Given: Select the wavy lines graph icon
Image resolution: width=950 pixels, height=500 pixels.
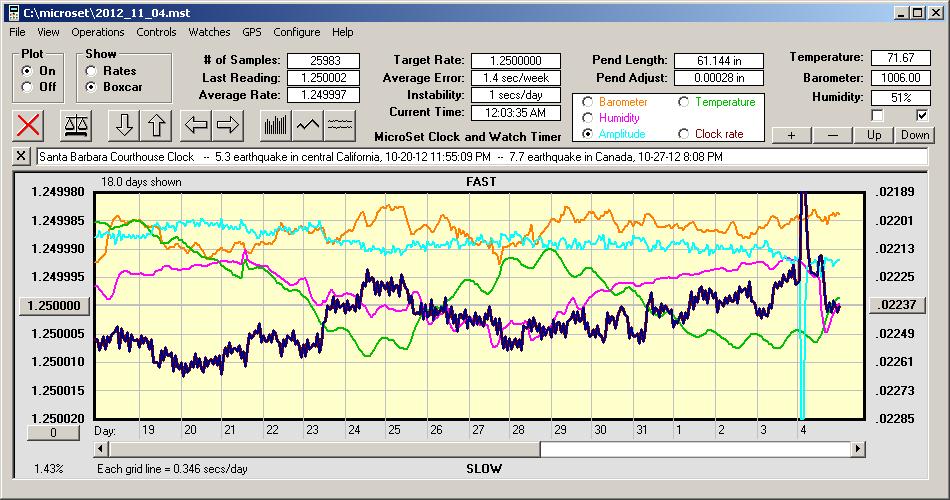Looking at the screenshot, I should [340, 125].
